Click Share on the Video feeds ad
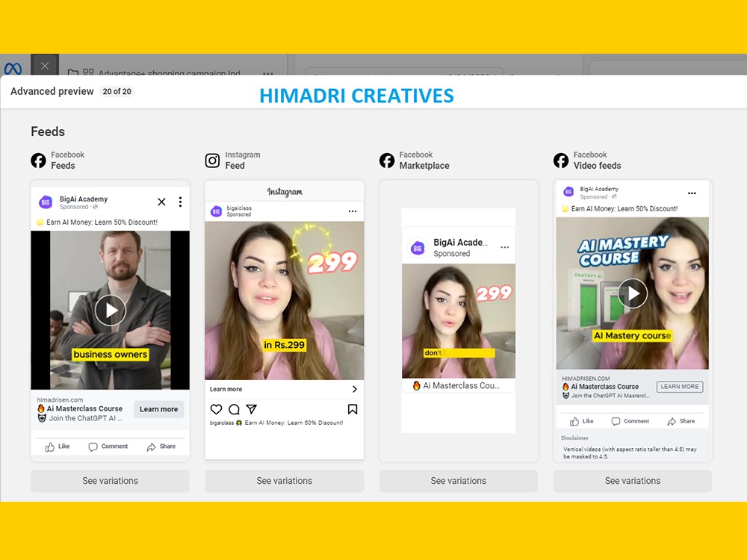This screenshot has height=560, width=747. tap(681, 421)
